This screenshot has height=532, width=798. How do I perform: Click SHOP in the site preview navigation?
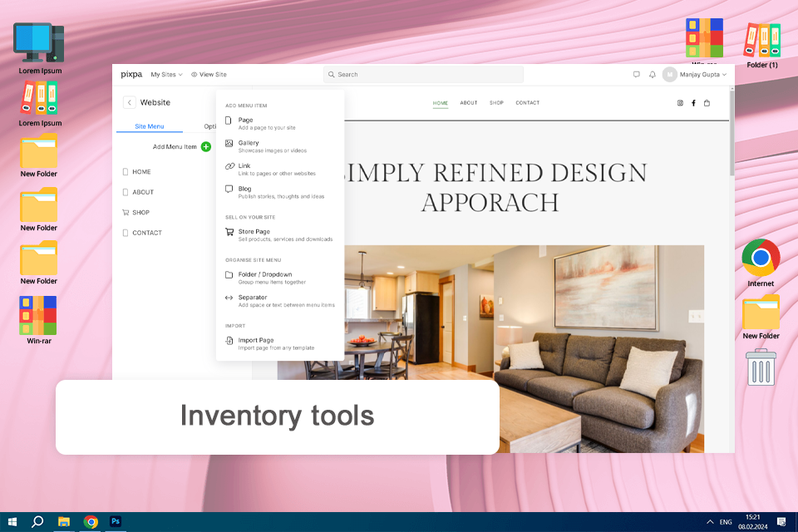click(x=496, y=103)
